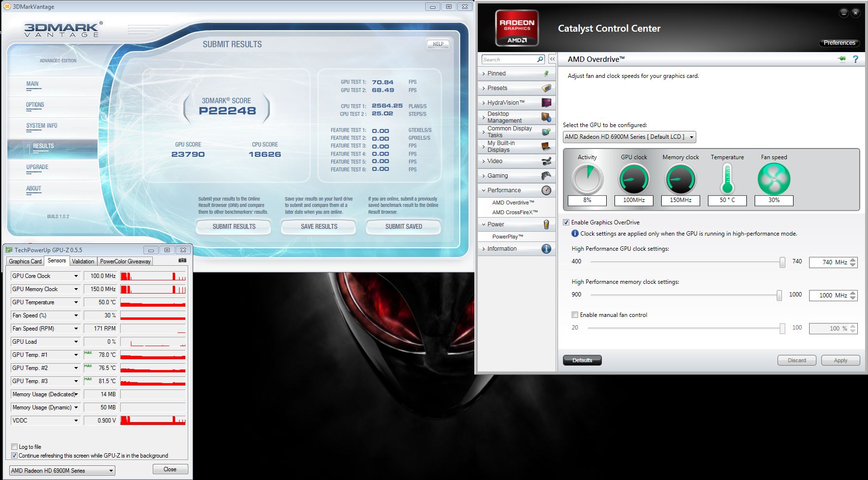The width and height of the screenshot is (868, 480).
Task: Enable manual fan control checkbox
Action: [575, 315]
